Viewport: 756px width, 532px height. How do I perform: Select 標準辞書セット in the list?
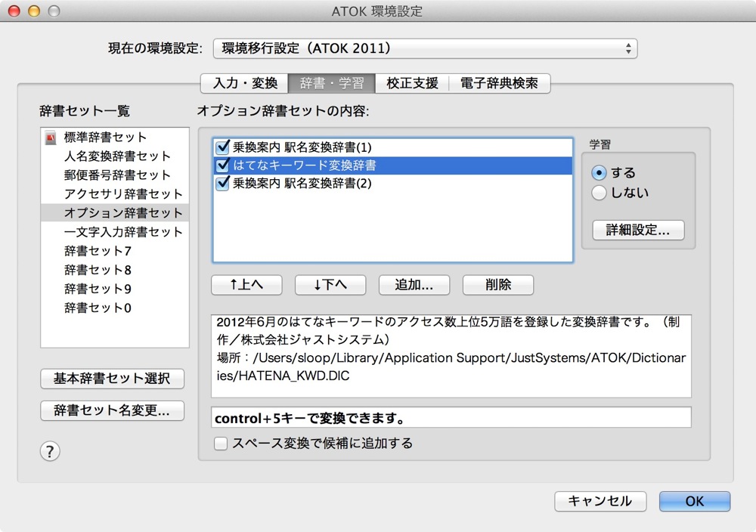115,138
